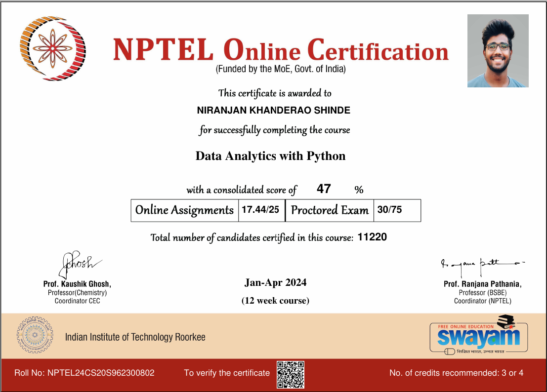
Task: Click the "Proctored Exam" table cell
Action: (x=330, y=210)
